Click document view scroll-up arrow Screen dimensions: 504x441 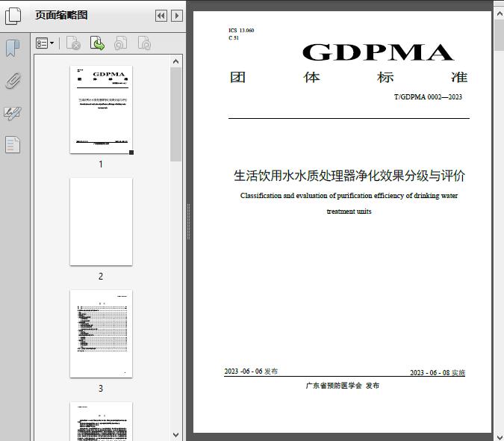(x=500, y=14)
